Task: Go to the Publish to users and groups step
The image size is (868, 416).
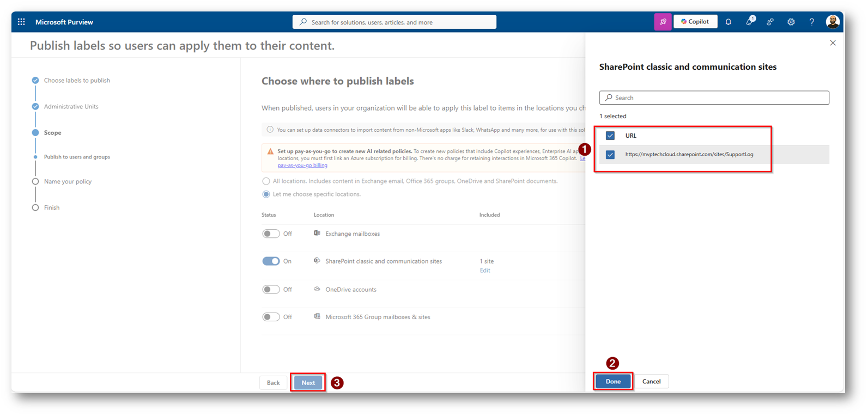Action: pos(77,157)
